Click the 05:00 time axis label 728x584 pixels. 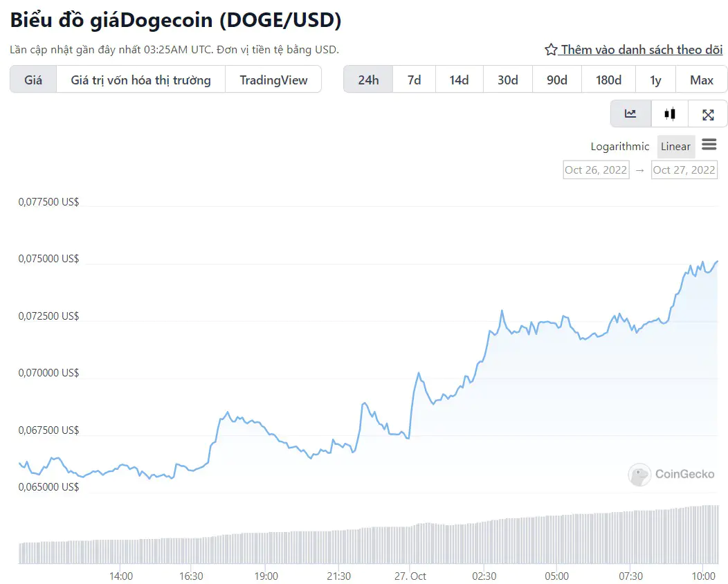point(556,576)
